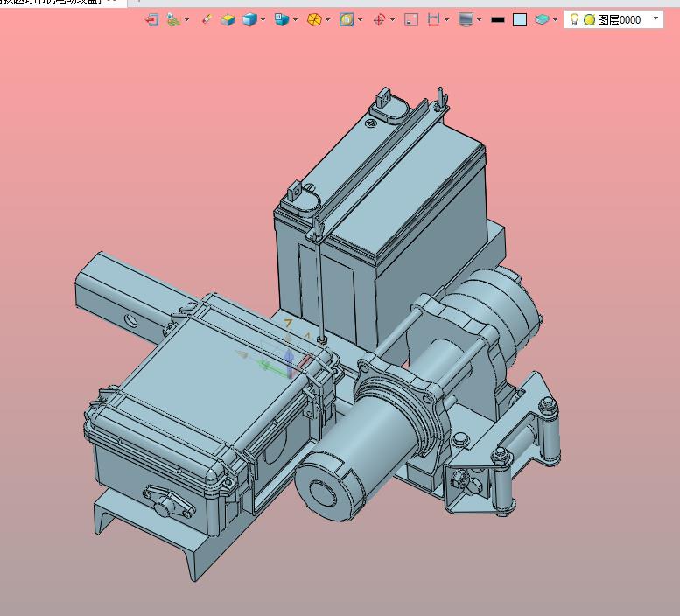
Task: Click the orange wireframe mesh icon
Action: tap(313, 19)
